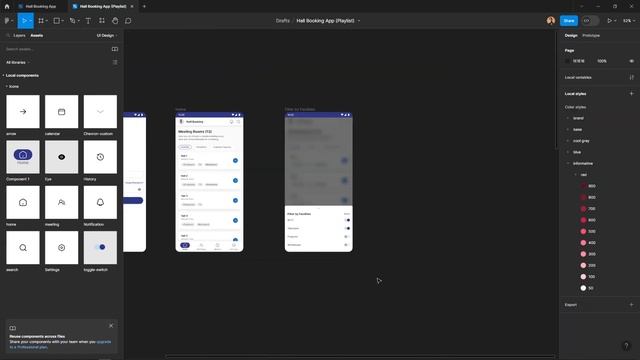Toggle the Projector facility switch
The height and width of the screenshot is (360, 640).
346,236
